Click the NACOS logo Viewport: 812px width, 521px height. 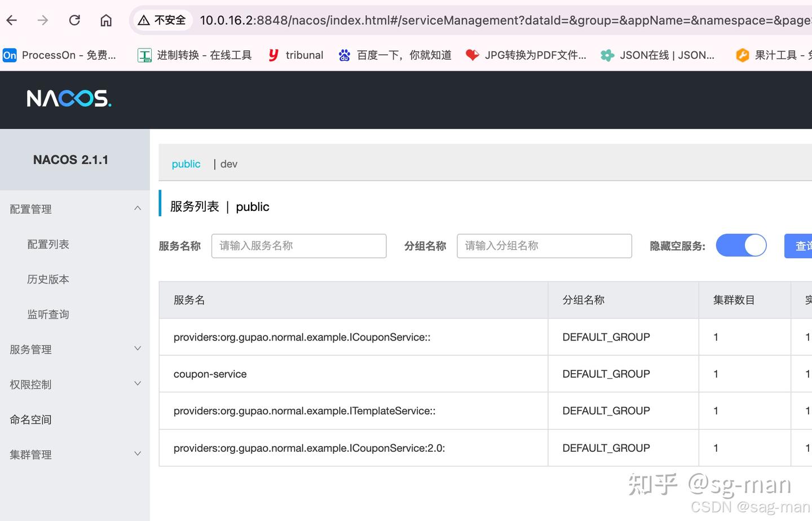click(x=69, y=99)
